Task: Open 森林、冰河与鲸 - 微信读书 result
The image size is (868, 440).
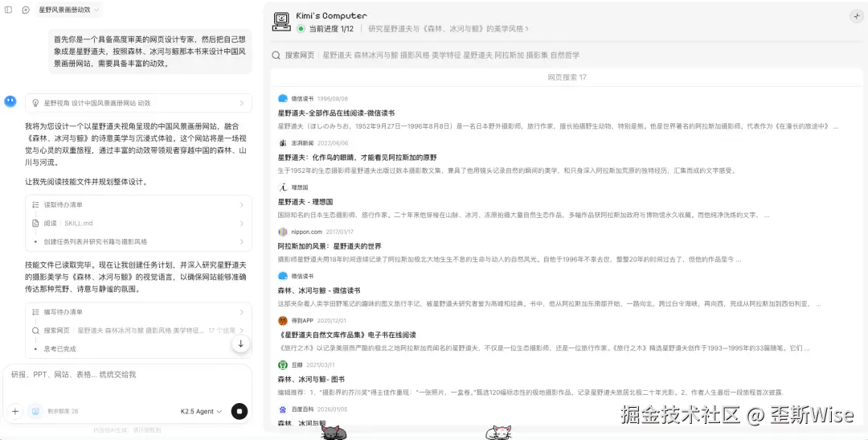Action: click(320, 290)
